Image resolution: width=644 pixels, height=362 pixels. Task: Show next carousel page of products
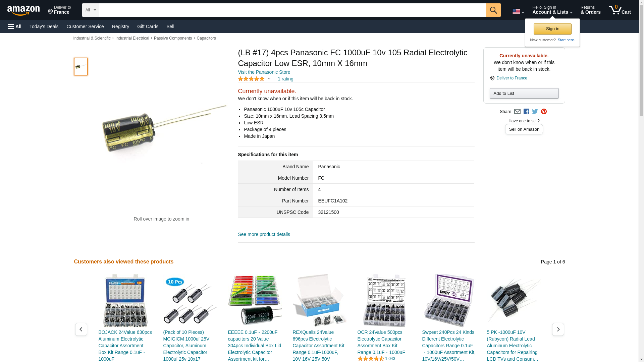(x=558, y=329)
